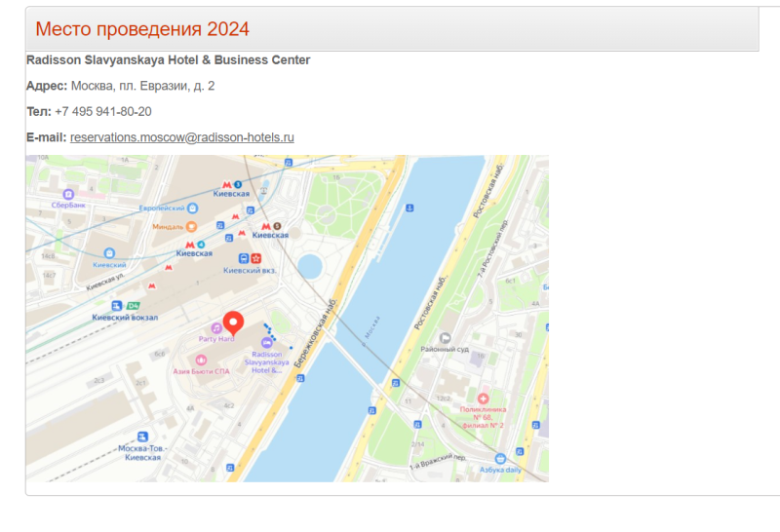Click the Москва-Тов.-Киевская text label
Viewport: 780px width, 532px height.
coord(142,452)
